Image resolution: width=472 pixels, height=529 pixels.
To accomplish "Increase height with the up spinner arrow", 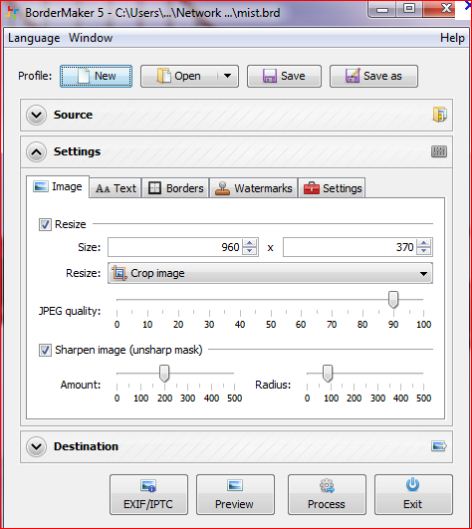I will coord(424,243).
